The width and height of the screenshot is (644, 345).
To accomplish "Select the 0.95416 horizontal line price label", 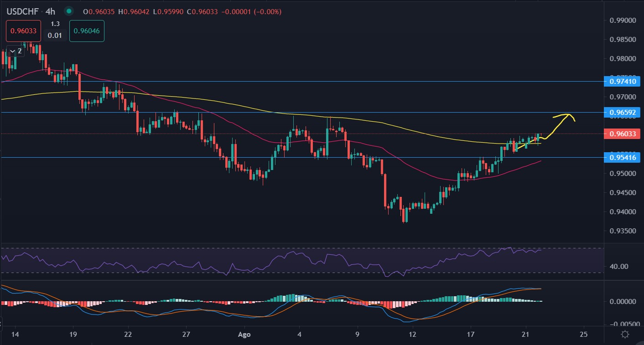I will [x=623, y=157].
